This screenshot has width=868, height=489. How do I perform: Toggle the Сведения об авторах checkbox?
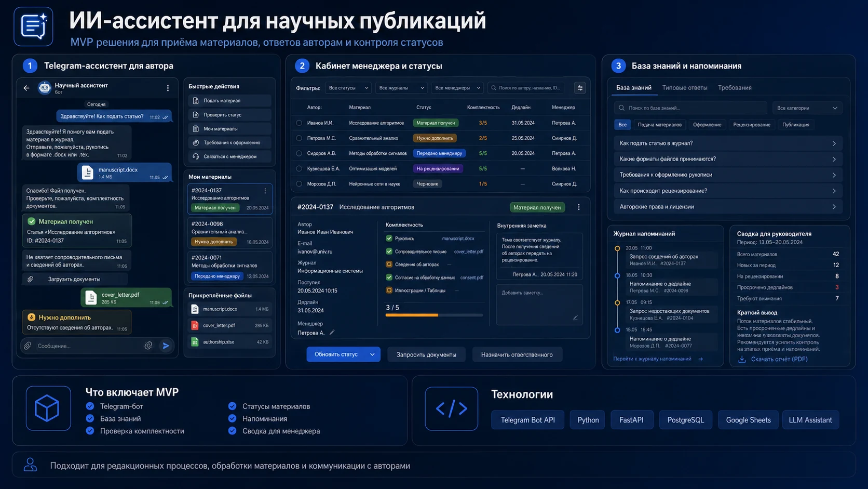coord(389,265)
